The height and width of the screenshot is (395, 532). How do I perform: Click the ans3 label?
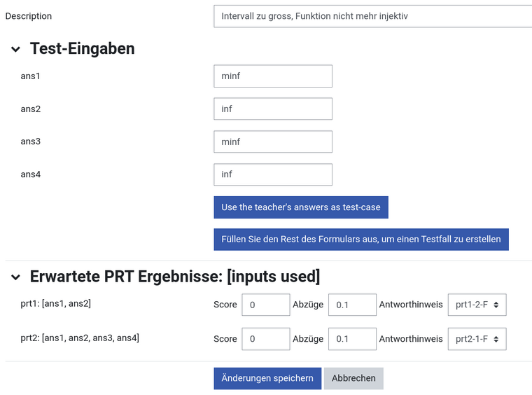coord(31,141)
